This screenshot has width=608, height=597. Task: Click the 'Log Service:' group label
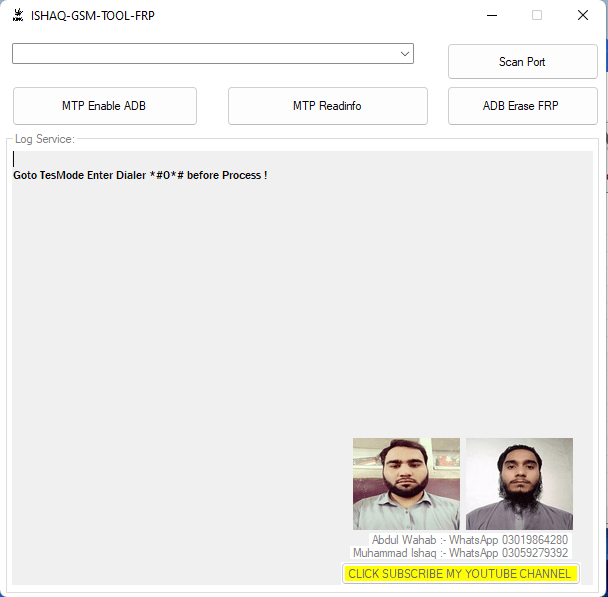point(45,139)
